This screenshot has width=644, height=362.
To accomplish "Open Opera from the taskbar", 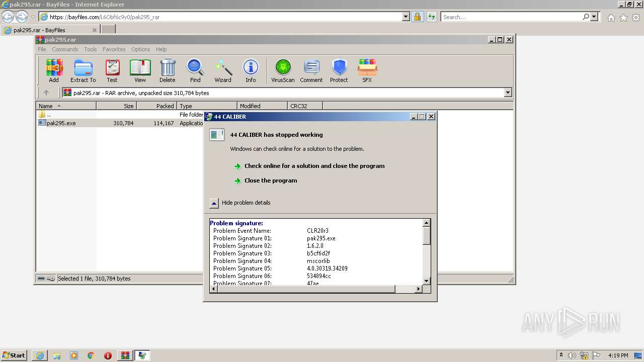I will 108,355.
